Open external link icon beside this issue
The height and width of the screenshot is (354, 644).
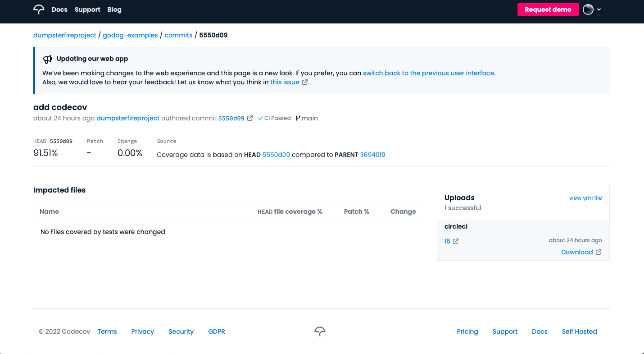pyautogui.click(x=305, y=83)
